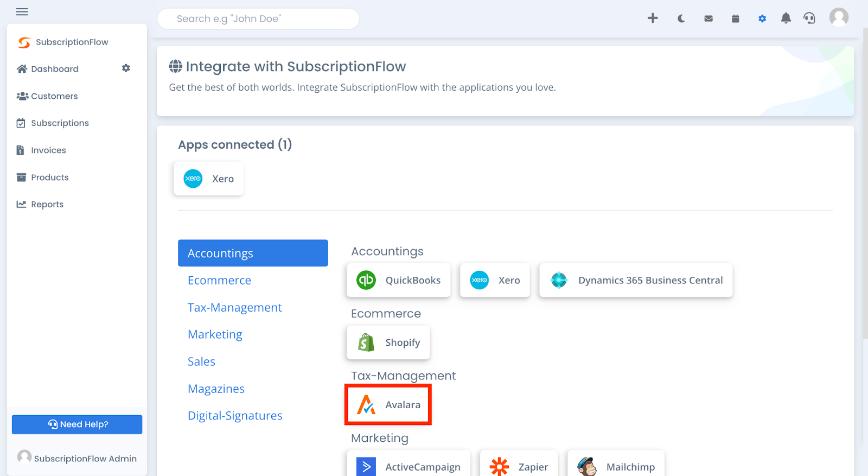
Task: Open the user profile avatar
Action: pos(839,17)
